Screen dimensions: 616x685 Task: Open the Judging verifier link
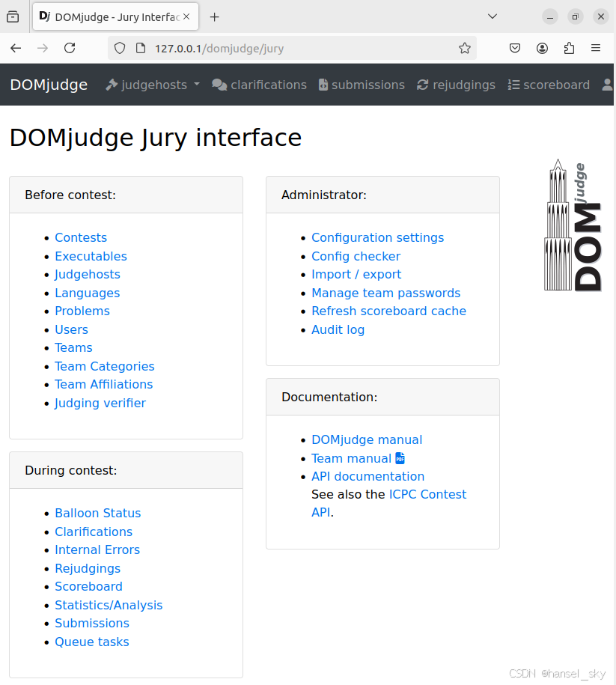click(x=100, y=403)
